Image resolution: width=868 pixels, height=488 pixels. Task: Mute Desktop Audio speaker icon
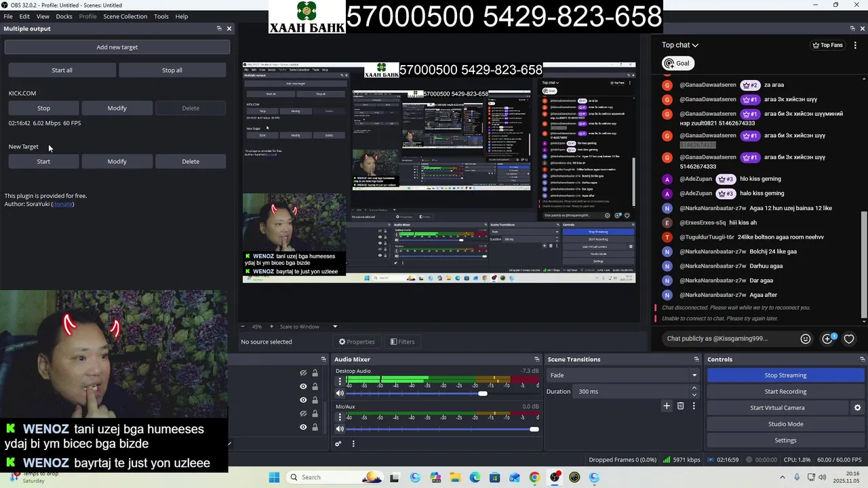point(340,393)
